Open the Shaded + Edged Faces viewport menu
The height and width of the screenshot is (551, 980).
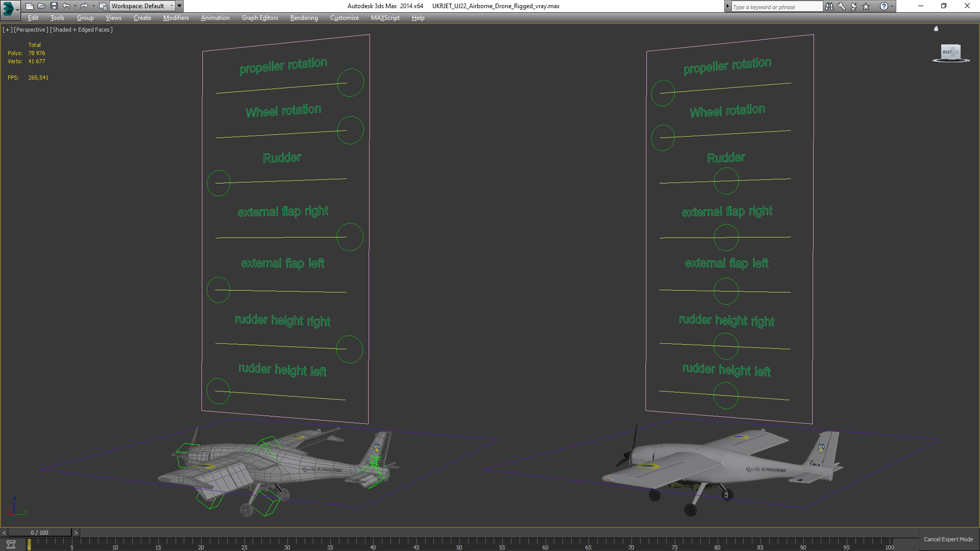click(81, 30)
